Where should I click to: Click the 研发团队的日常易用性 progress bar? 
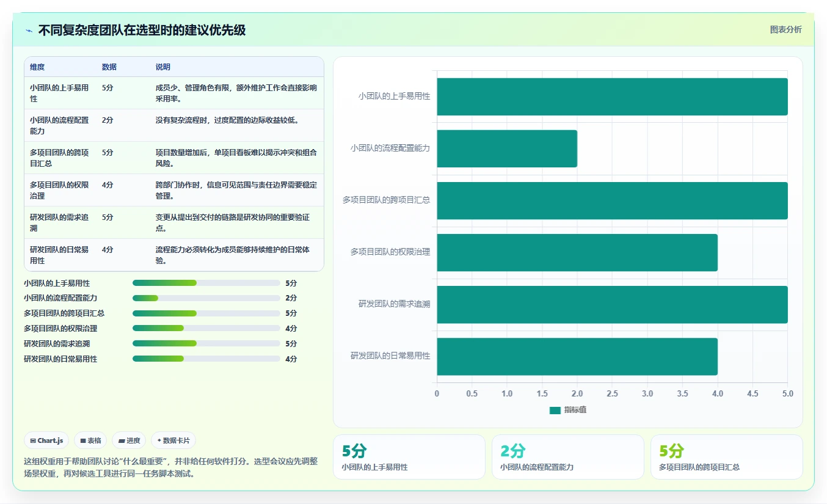(206, 359)
